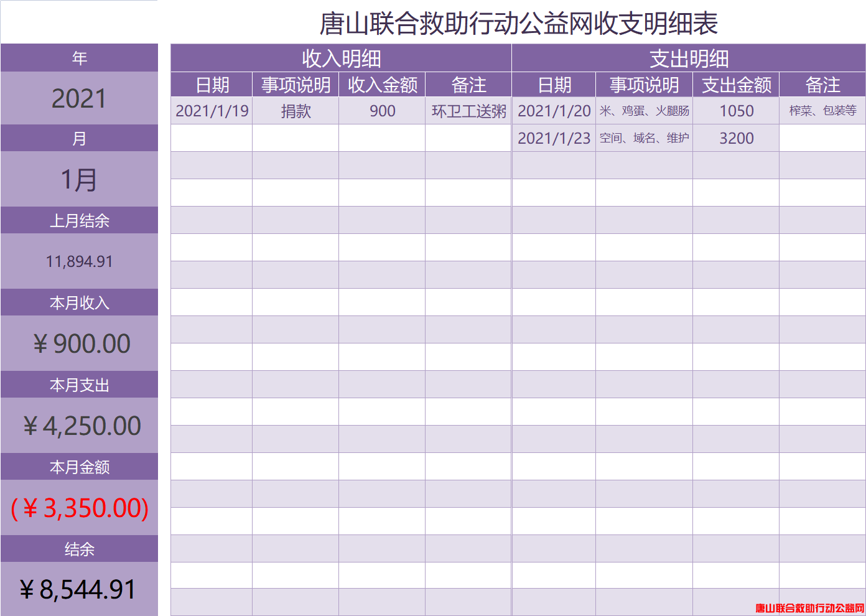866x616 pixels.
Task: Select the 捐款 description cell
Action: [296, 111]
